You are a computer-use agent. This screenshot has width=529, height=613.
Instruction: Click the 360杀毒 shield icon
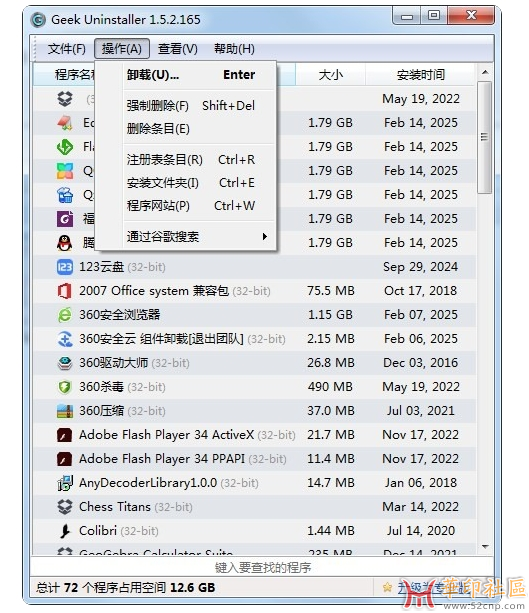coord(65,387)
